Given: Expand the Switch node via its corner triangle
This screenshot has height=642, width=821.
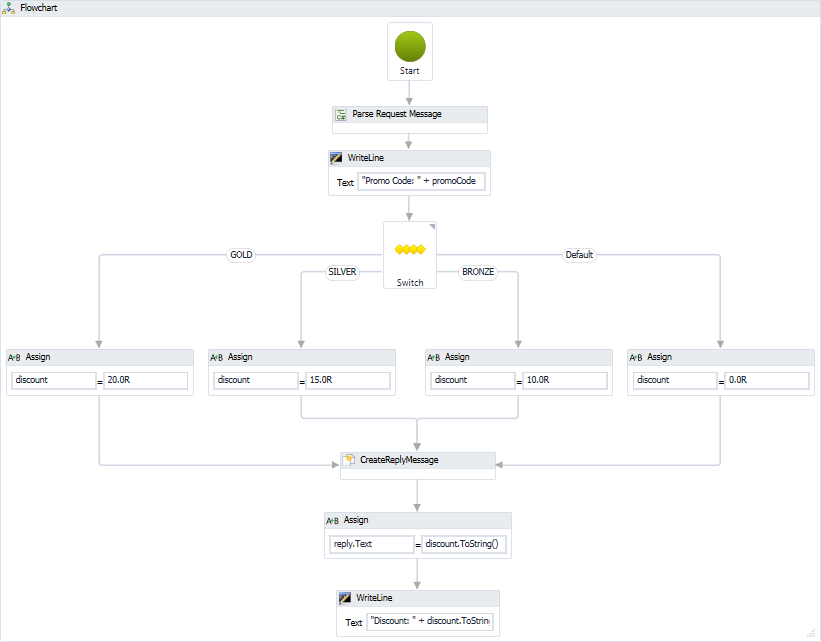Looking at the screenshot, I should (x=434, y=226).
